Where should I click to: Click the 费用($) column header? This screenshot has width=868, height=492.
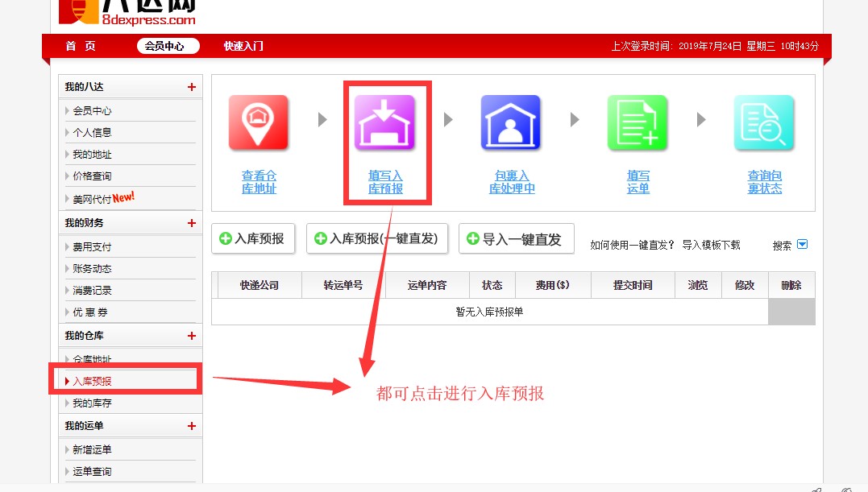tap(553, 285)
